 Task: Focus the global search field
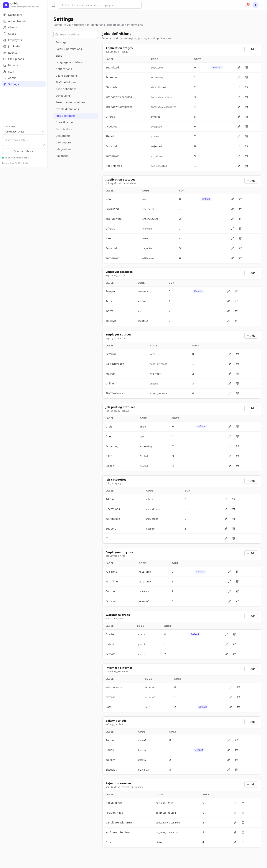[x=100, y=5]
